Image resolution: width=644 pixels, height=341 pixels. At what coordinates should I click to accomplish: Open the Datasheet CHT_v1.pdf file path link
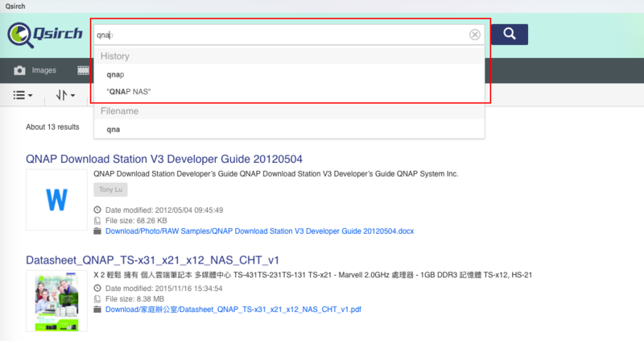233,310
